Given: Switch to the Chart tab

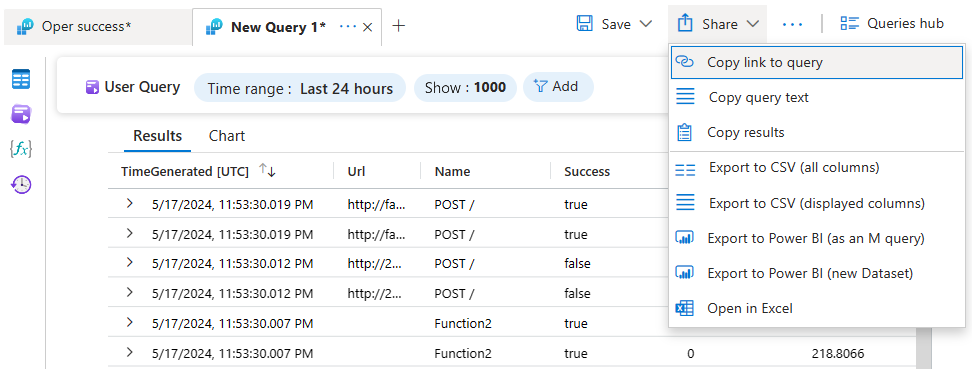Looking at the screenshot, I should coord(227,136).
